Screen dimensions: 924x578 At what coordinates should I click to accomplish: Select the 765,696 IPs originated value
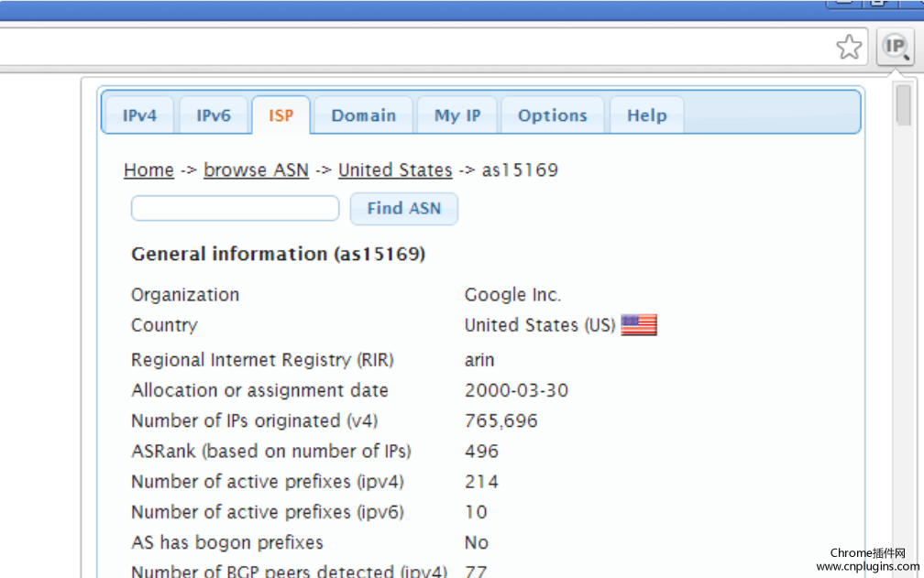500,420
